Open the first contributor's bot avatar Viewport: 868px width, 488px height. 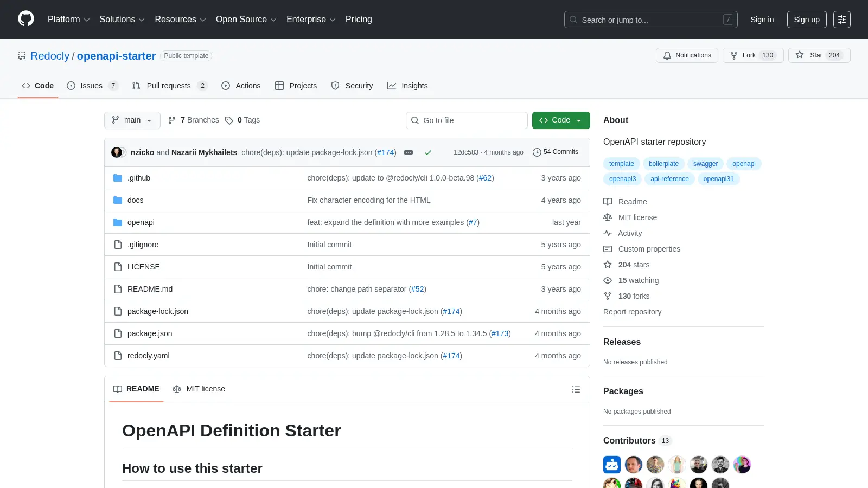tap(612, 465)
